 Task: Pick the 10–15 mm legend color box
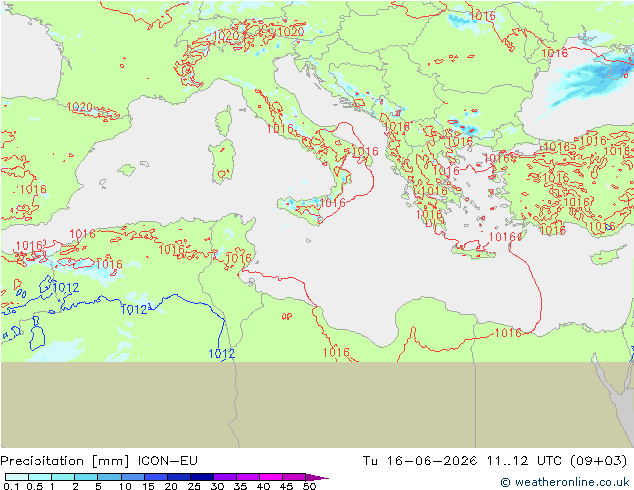tap(132, 477)
